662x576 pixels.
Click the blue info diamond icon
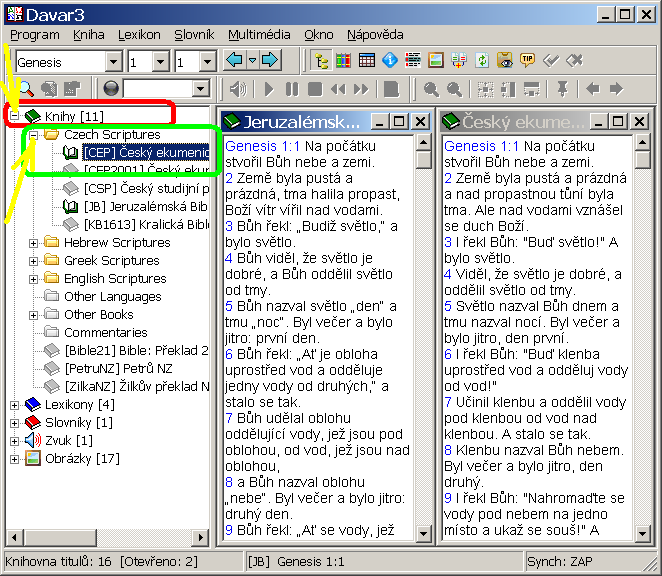[x=389, y=61]
